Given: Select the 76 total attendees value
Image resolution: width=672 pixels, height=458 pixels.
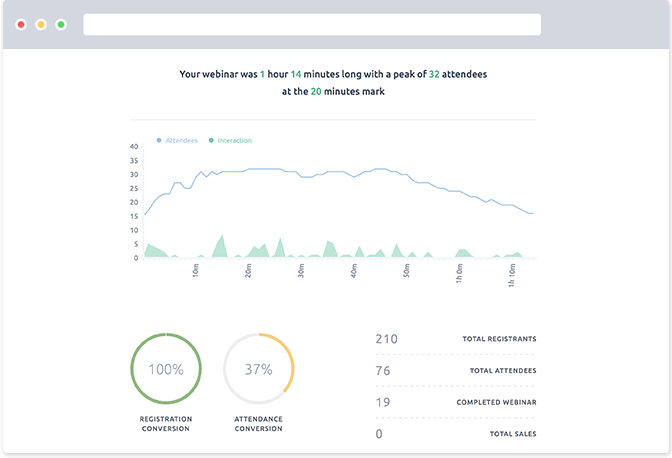Looking at the screenshot, I should pyautogui.click(x=383, y=371).
